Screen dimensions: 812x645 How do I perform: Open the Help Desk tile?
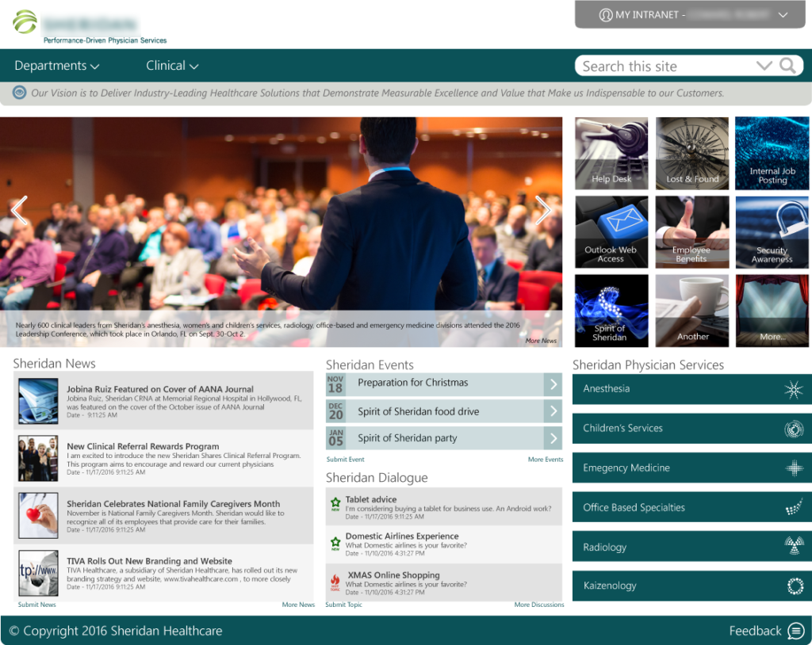coord(611,153)
